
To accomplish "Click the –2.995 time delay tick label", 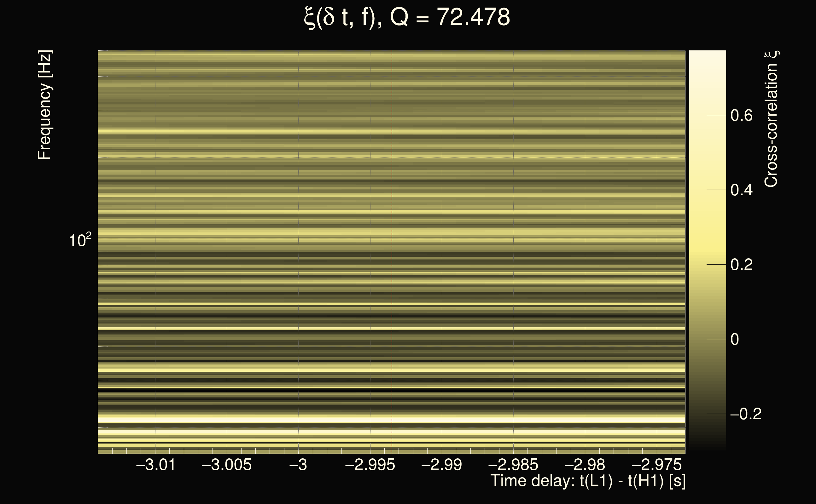I will click(370, 465).
